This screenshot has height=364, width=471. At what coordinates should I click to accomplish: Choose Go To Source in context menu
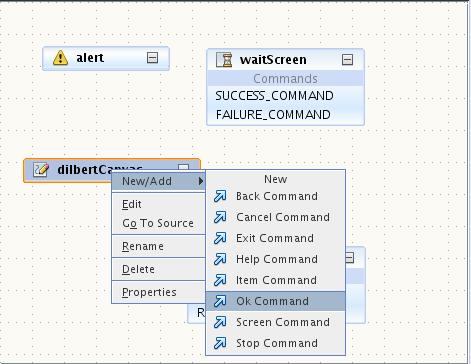[159, 223]
